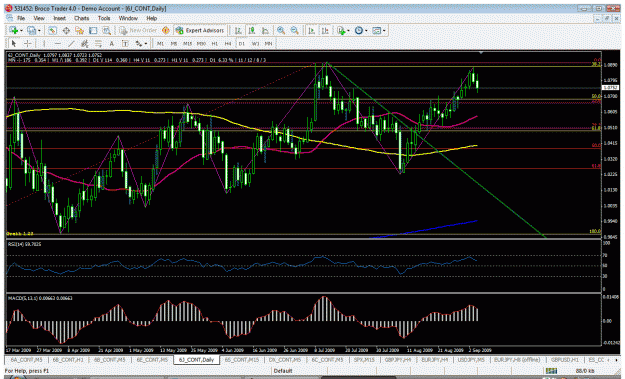Image resolution: width=625 pixels, height=379 pixels.
Task: Switch timeframe to H4
Action: (x=228, y=44)
